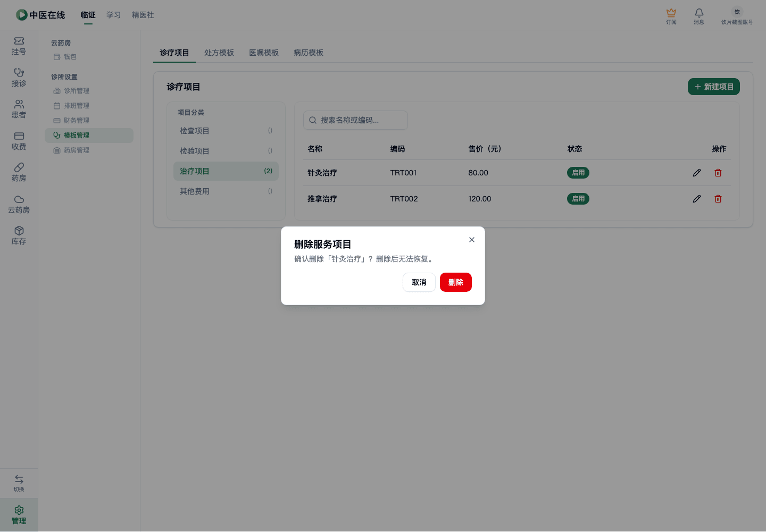This screenshot has height=532, width=766.
Task: Delete the 针灸治疗 row via trash icon
Action: click(x=718, y=173)
